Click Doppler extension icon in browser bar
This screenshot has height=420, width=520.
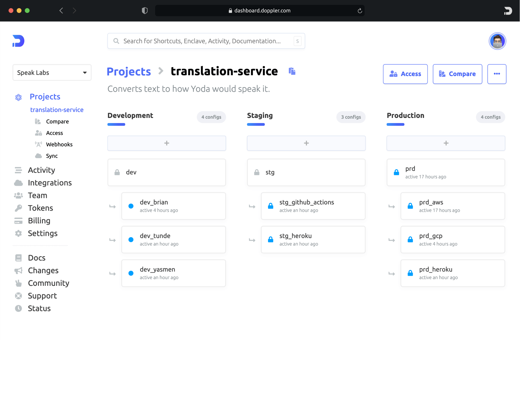point(508,11)
